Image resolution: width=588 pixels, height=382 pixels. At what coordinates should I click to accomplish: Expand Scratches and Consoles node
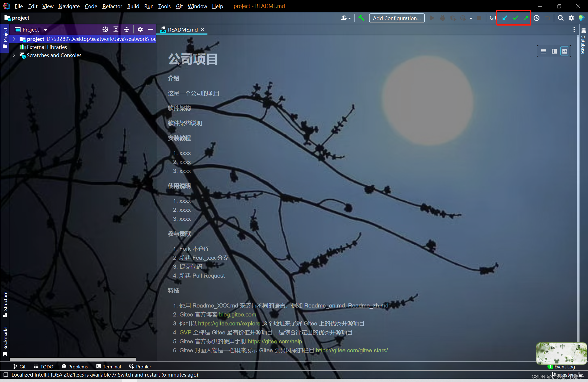pos(14,55)
